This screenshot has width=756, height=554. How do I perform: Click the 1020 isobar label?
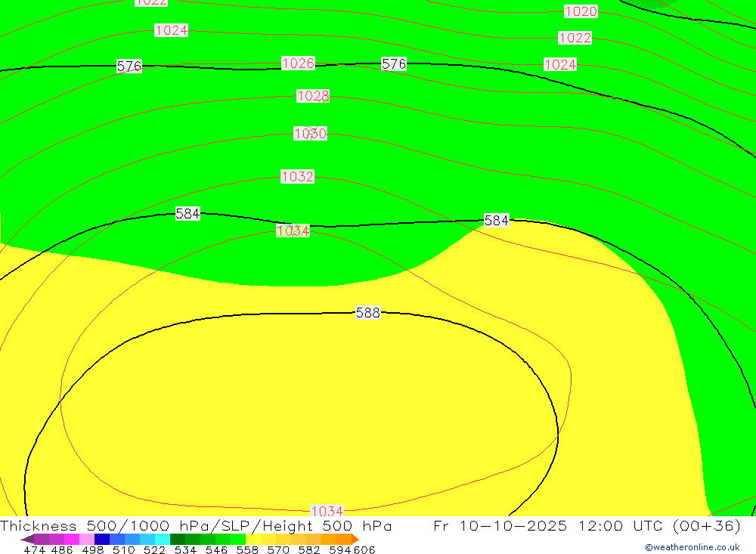[581, 11]
